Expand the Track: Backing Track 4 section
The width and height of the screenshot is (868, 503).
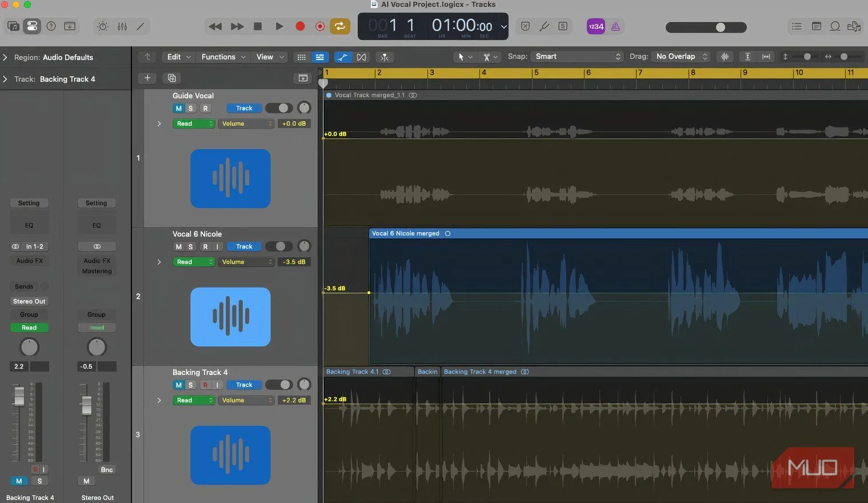click(5, 79)
